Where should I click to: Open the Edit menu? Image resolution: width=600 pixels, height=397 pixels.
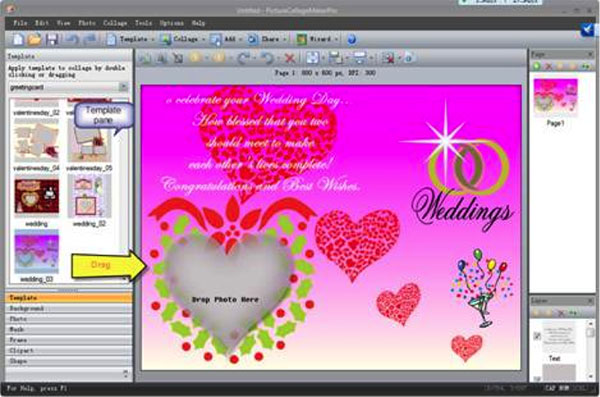coord(42,23)
